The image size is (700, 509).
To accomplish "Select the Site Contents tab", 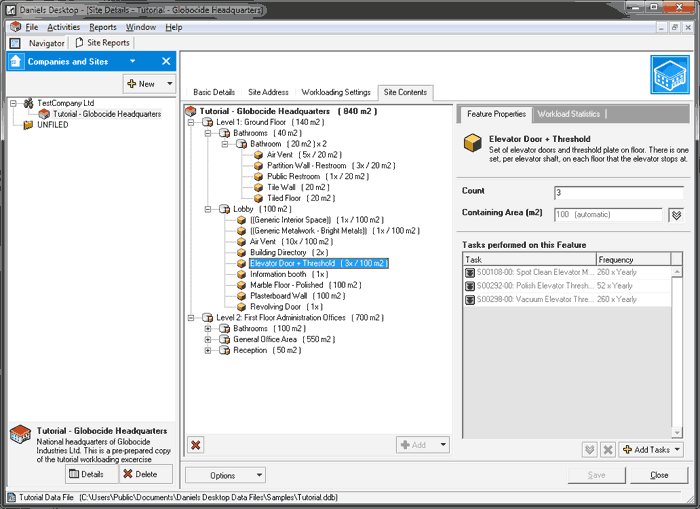I will [x=405, y=92].
